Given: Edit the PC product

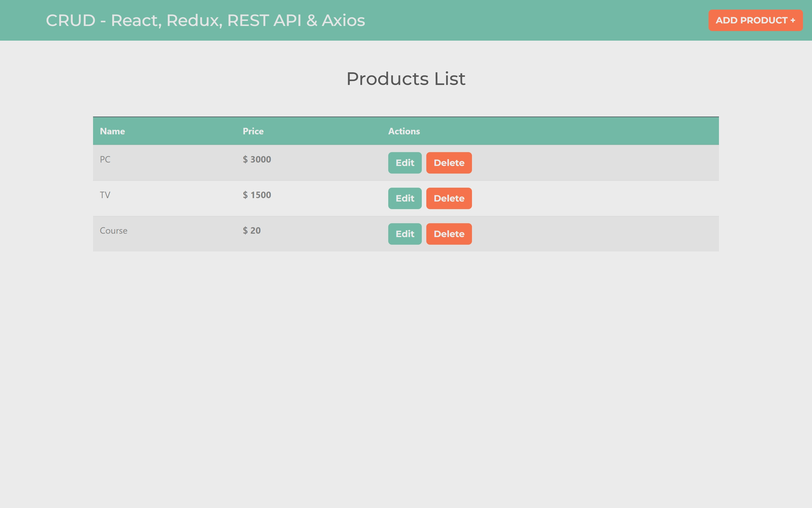Looking at the screenshot, I should (405, 163).
